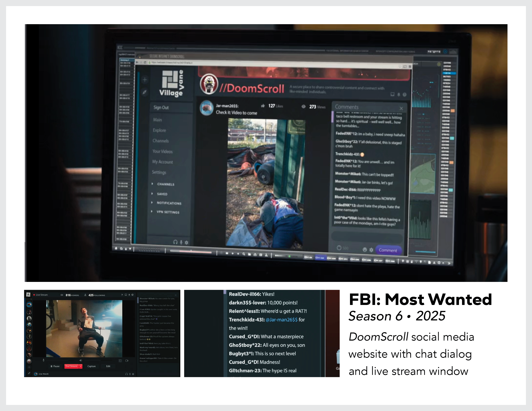Screen dimensions: 532x411
Task: Expand the SAVED section arrow
Action: click(x=152, y=194)
